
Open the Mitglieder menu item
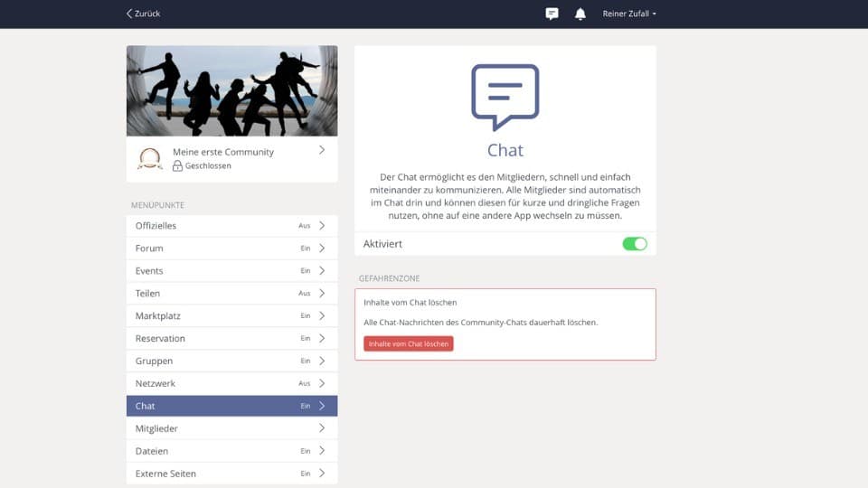coord(232,428)
